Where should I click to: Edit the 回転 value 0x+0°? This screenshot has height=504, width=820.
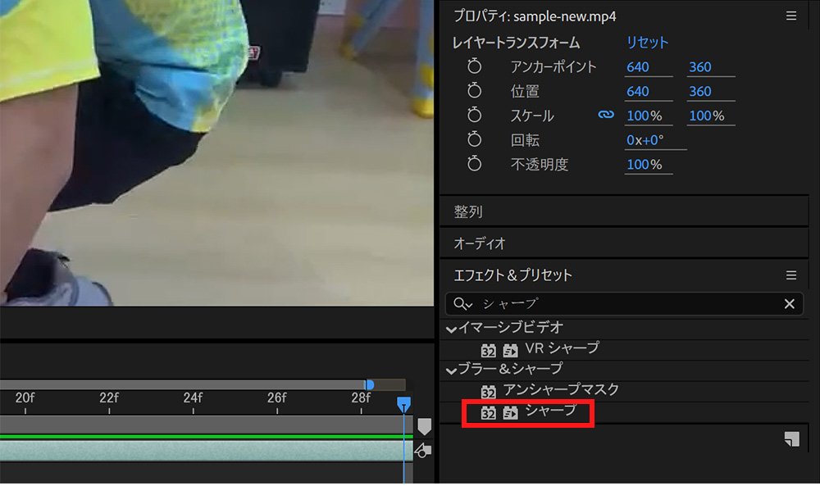645,140
